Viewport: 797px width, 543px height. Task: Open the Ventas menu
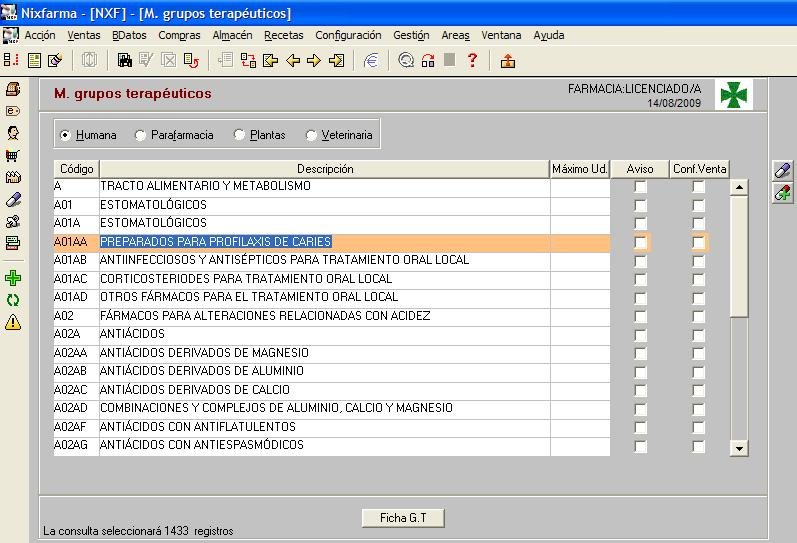84,35
